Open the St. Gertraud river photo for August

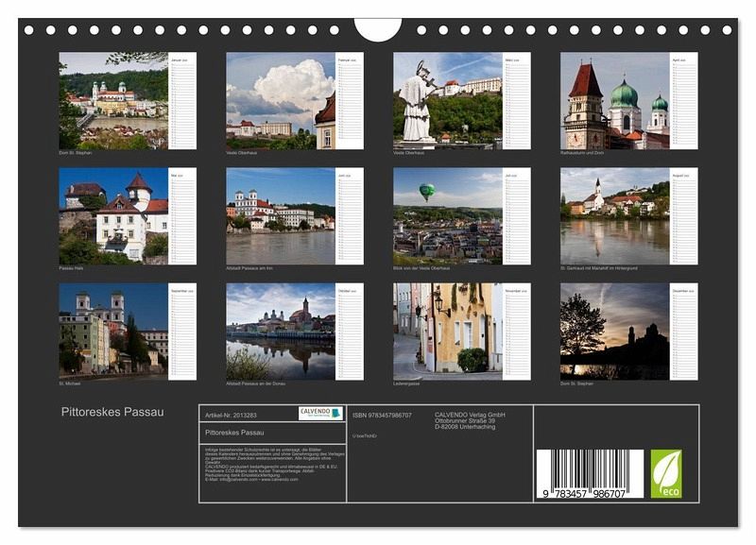click(614, 216)
